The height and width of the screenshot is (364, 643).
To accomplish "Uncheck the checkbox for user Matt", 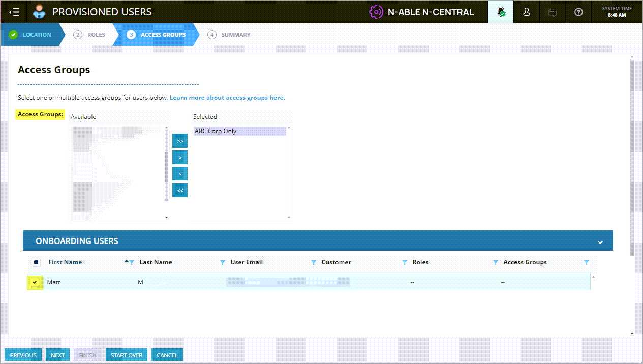I will [x=35, y=282].
